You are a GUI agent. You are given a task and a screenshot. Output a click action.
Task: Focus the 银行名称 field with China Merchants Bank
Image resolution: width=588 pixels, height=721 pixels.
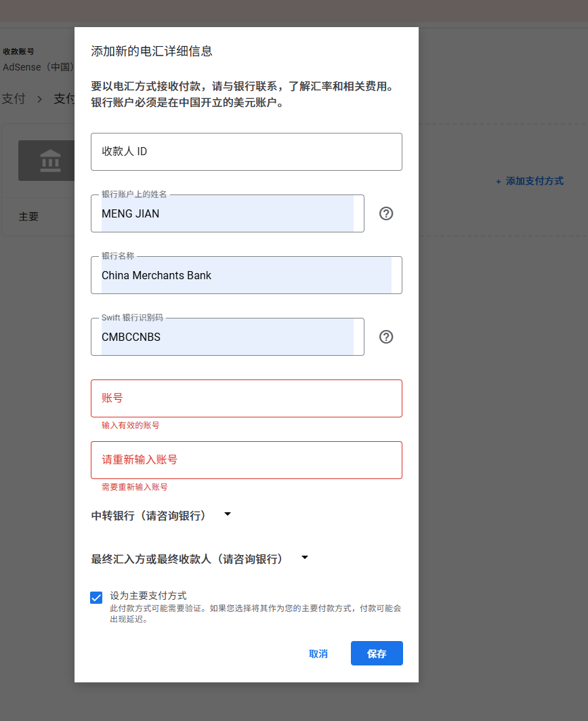247,275
